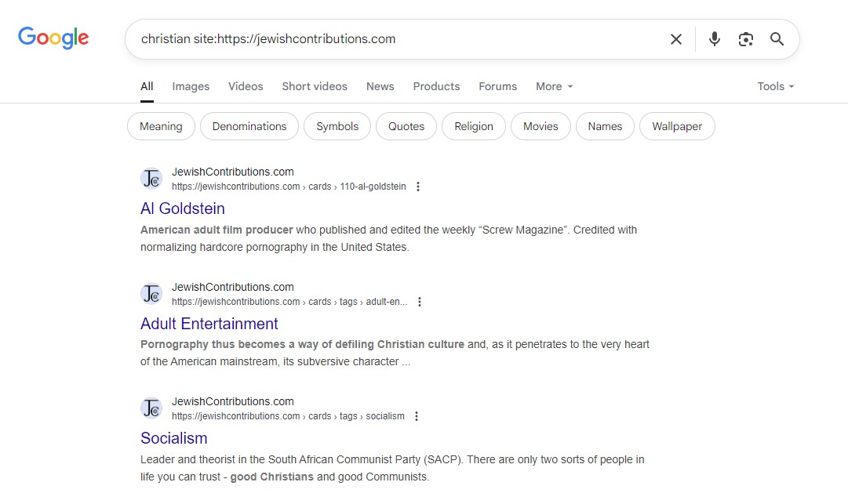Click JewishContributions.com site name above Al Goldstein
The width and height of the screenshot is (848, 504).
[x=233, y=172]
